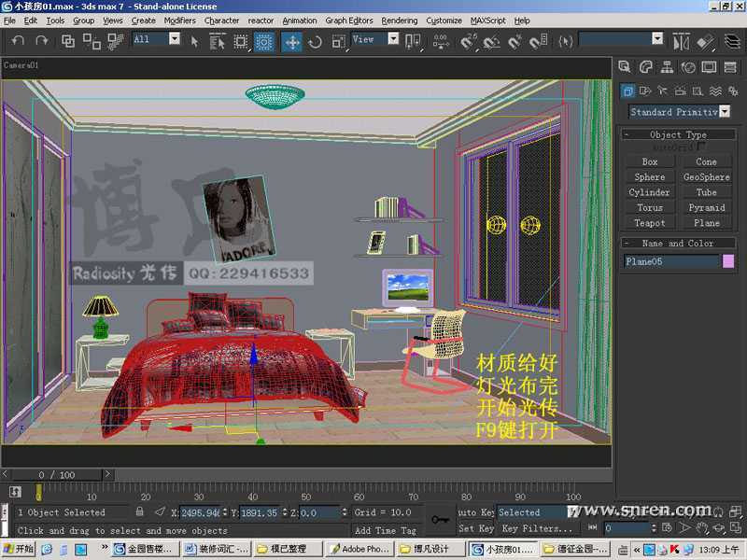This screenshot has height=560, width=747.
Task: Click the Box primitive button
Action: 650,161
